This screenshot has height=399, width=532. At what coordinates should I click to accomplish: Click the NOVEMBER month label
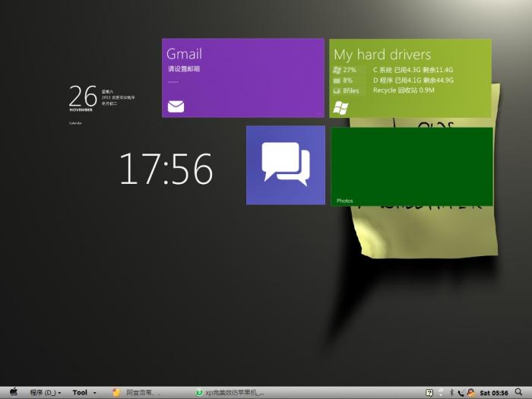[81, 110]
